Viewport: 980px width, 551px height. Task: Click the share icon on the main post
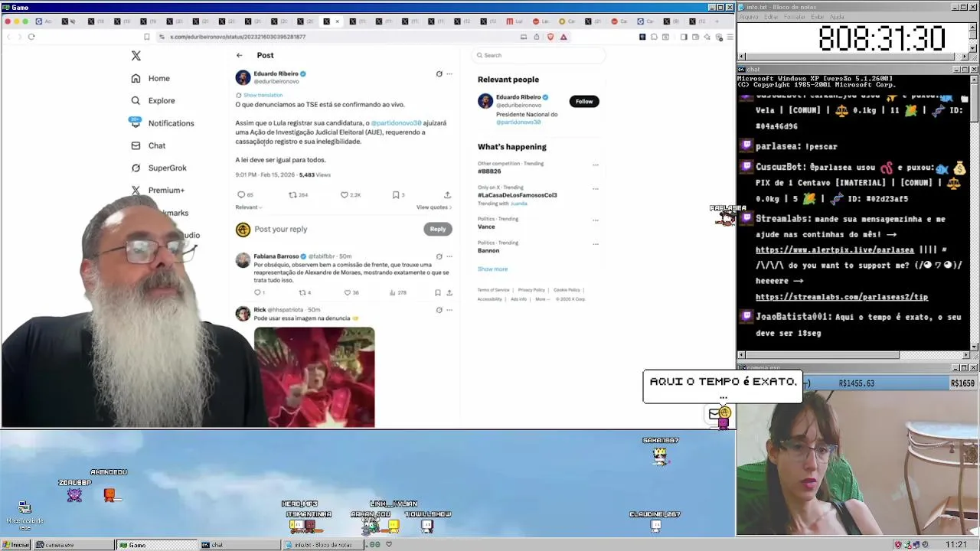pos(447,195)
